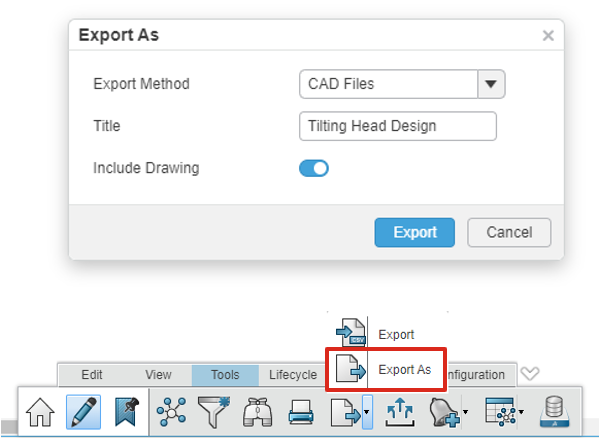The width and height of the screenshot is (599, 442).
Task: Select the pencil Edit icon
Action: pos(84,412)
